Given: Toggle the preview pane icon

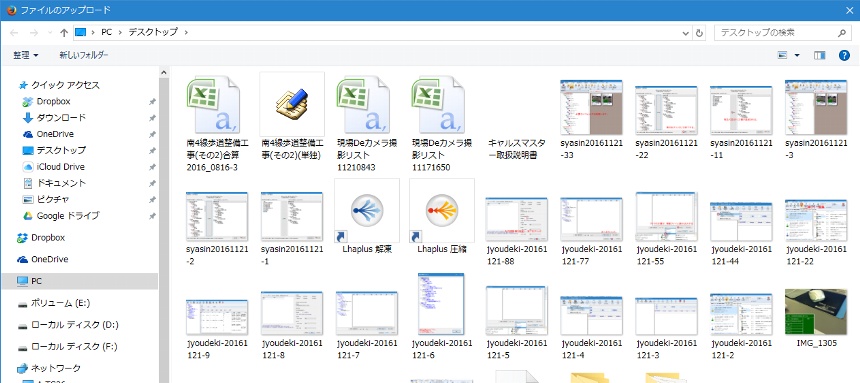Looking at the screenshot, I should (820, 55).
